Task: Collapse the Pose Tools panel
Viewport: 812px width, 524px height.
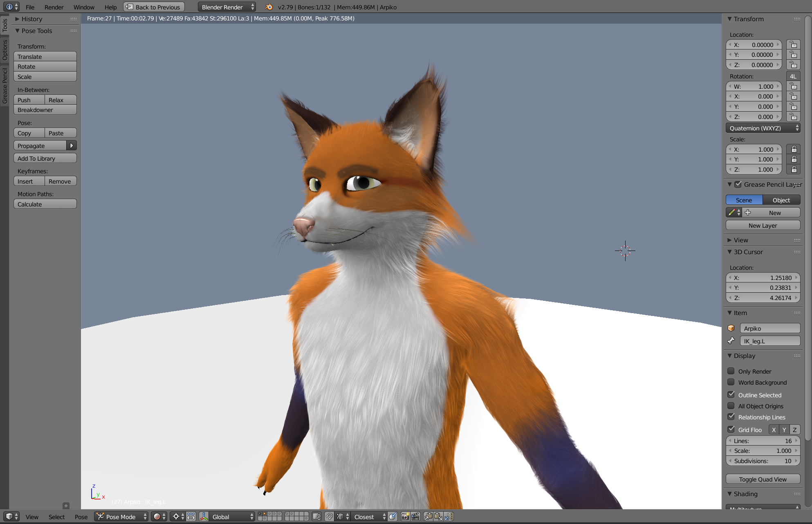Action: coord(18,31)
